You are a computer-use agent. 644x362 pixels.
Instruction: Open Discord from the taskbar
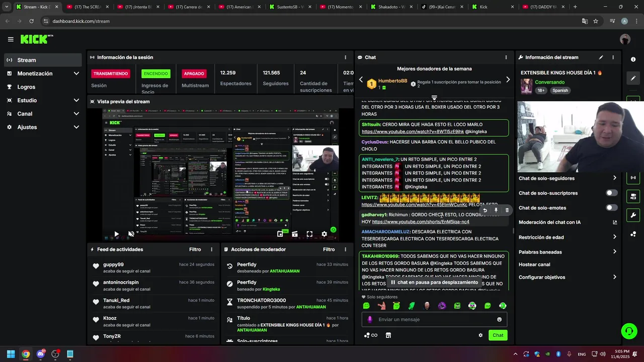click(41, 354)
